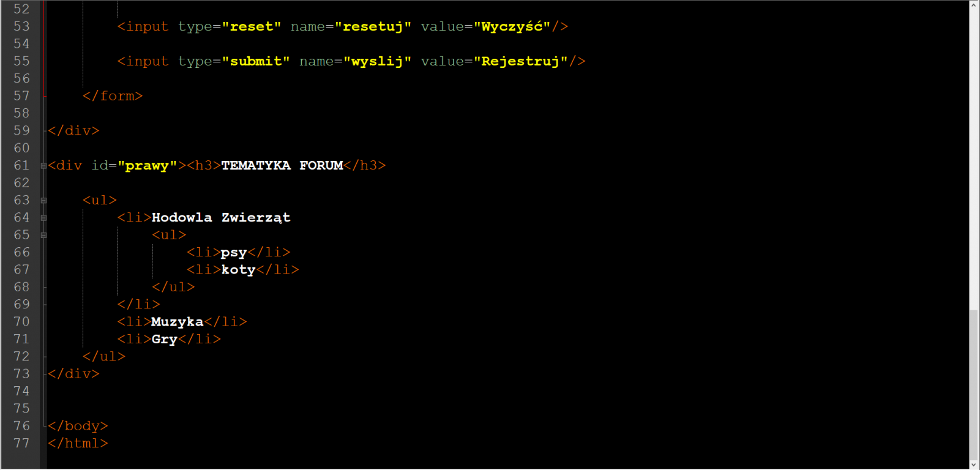The image size is (980, 470).
Task: Click the closing body tag on line 76
Action: tap(78, 426)
